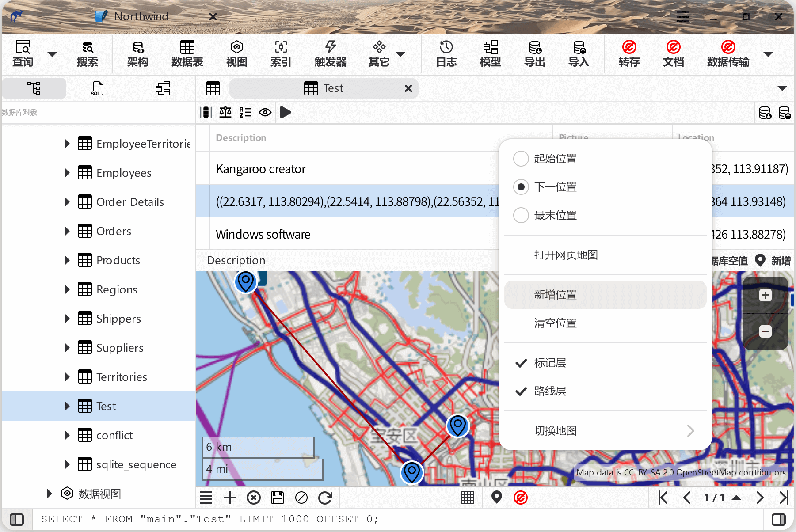796x532 pixels.
Task: Open the 查询 query tool
Action: 23,53
